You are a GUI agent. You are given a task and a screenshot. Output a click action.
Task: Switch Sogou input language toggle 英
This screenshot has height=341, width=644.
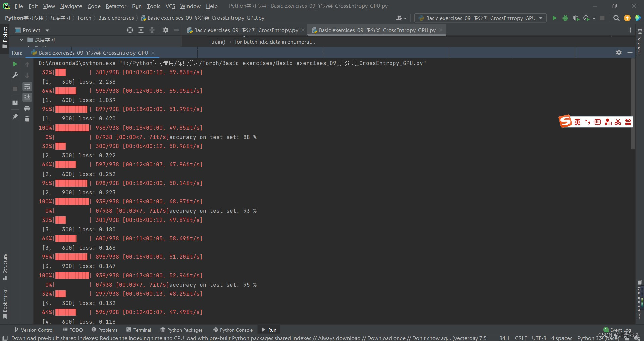577,122
